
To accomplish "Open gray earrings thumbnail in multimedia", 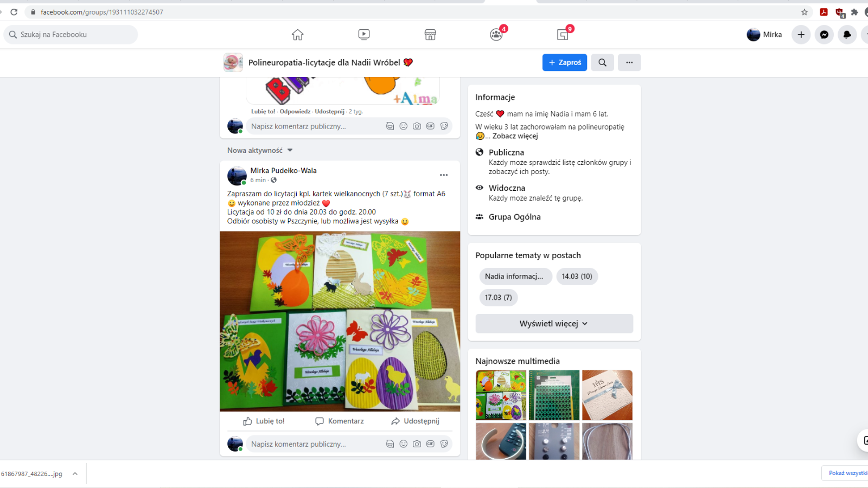I will tap(554, 441).
